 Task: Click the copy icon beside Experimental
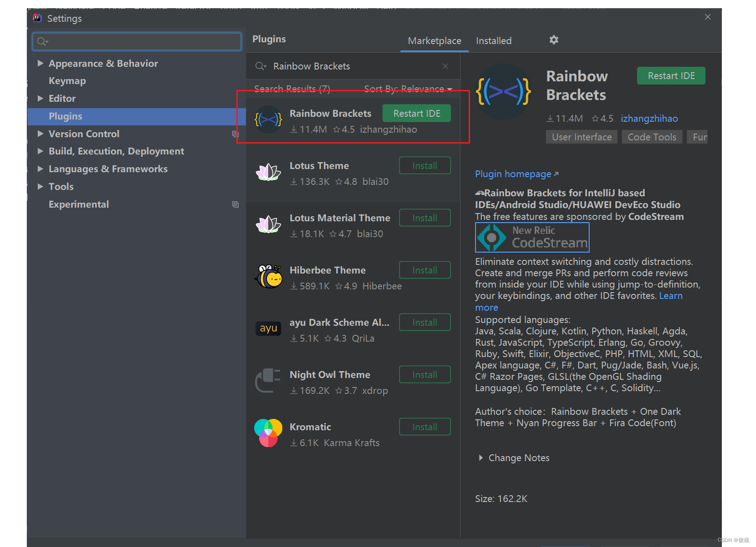point(235,204)
